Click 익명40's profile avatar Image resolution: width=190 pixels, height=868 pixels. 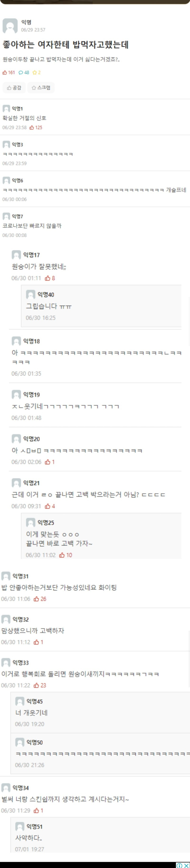tap(31, 294)
